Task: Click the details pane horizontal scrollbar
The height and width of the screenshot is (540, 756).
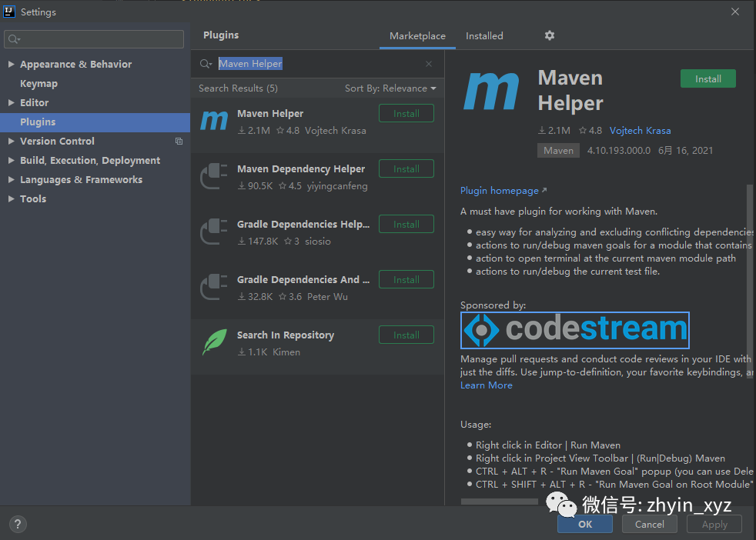Action: 499,502
